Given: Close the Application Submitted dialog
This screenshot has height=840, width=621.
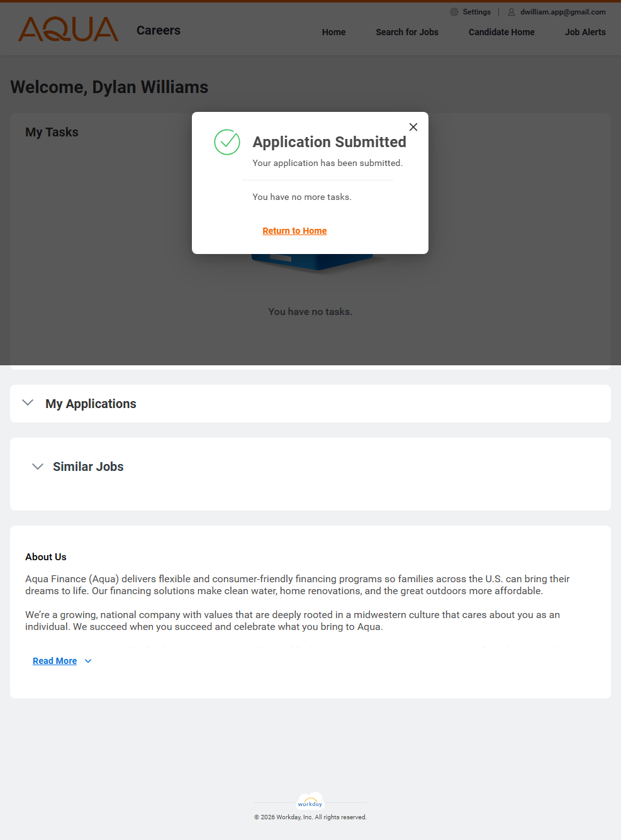Looking at the screenshot, I should 413,127.
